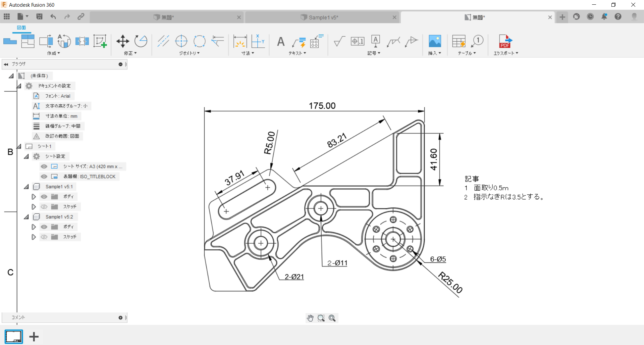Expand the comments panel circle button

[x=120, y=317]
